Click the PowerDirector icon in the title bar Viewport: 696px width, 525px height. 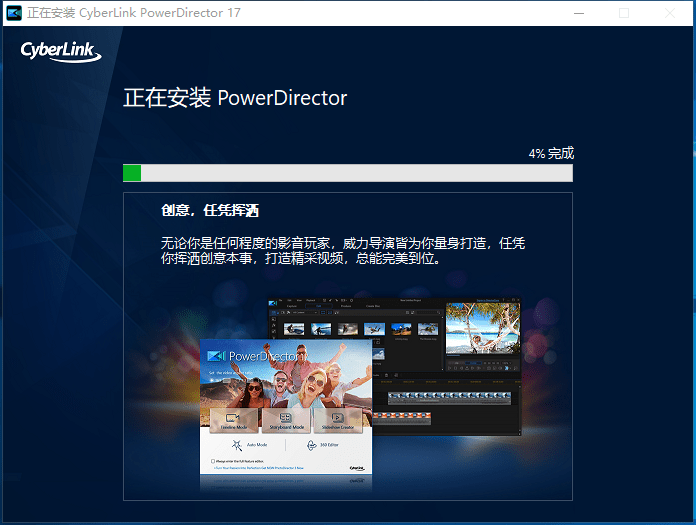tap(14, 13)
